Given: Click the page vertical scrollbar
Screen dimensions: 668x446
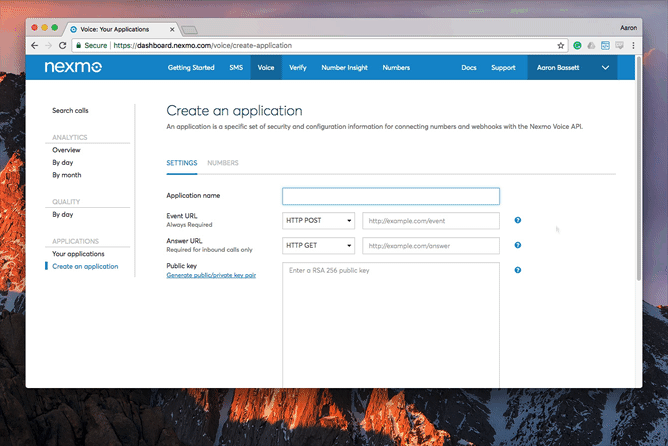Looking at the screenshot, I should coord(639,168).
